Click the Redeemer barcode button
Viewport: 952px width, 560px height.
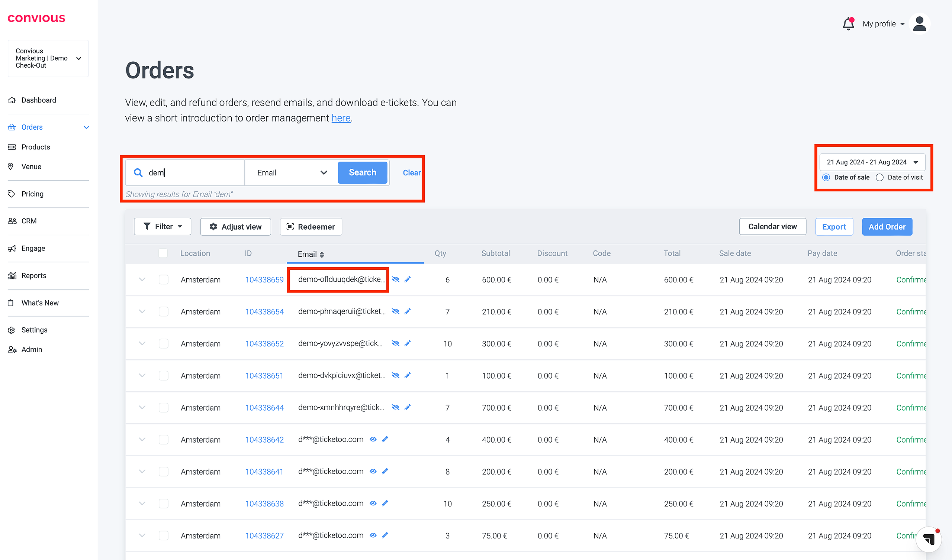click(311, 227)
